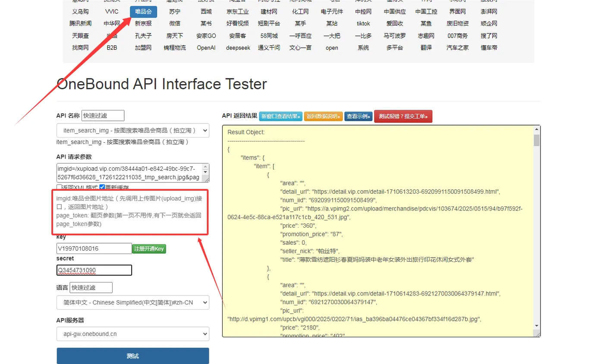The height and width of the screenshot is (364, 604).
Task: Click the result panel scrollbar thumb
Action: click(537, 140)
